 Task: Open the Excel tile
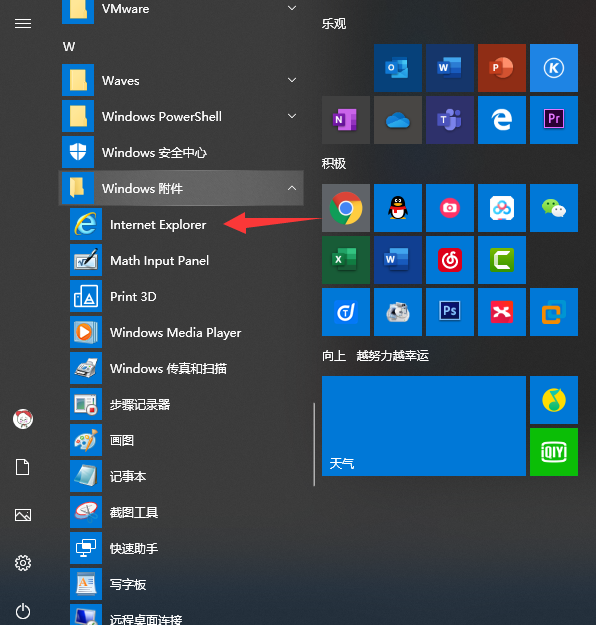click(x=346, y=260)
